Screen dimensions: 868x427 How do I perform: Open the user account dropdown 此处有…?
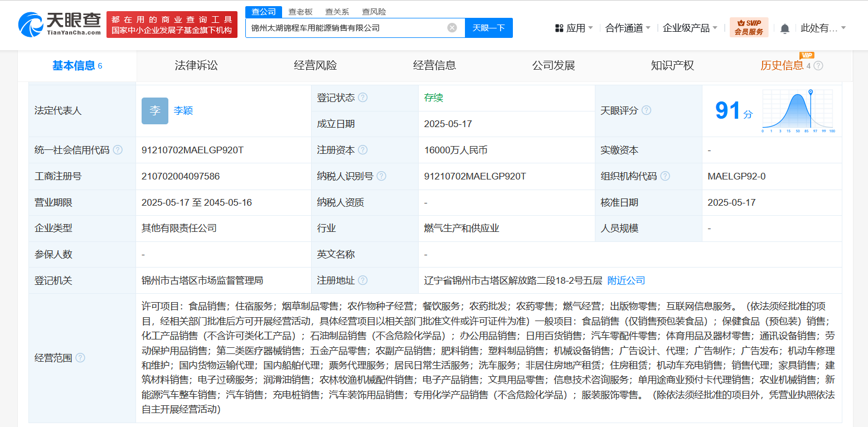pos(823,28)
